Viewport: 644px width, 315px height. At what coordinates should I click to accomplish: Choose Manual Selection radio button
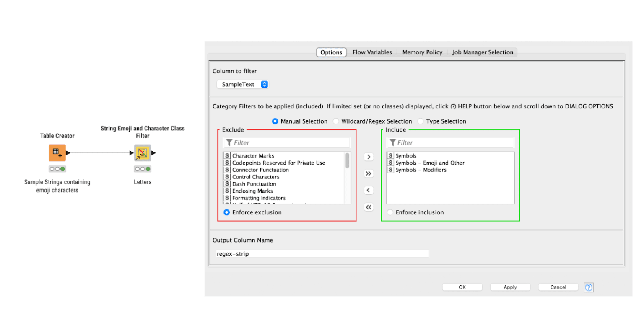[x=275, y=121]
